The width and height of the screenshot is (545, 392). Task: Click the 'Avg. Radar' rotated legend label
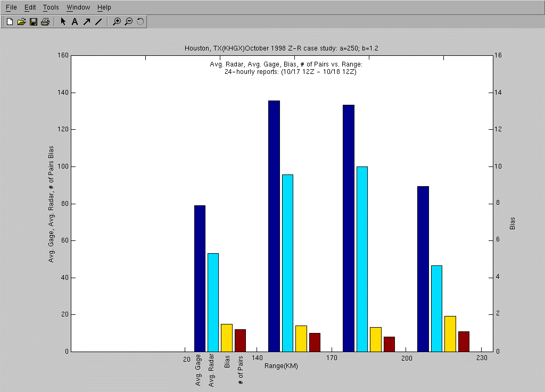(211, 371)
